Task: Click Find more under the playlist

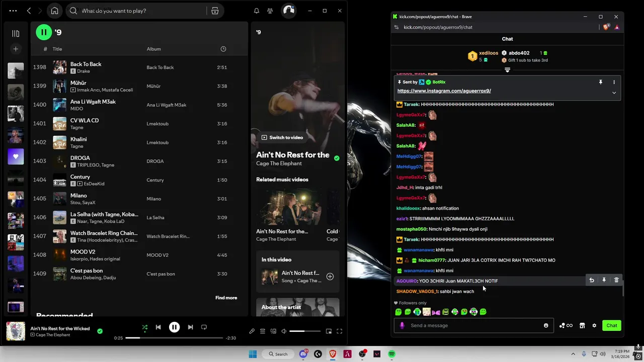Action: (x=226, y=298)
